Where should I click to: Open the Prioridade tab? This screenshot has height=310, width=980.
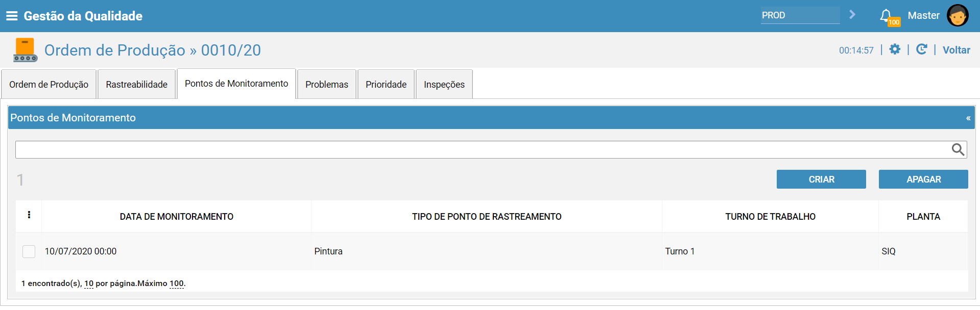pos(386,84)
